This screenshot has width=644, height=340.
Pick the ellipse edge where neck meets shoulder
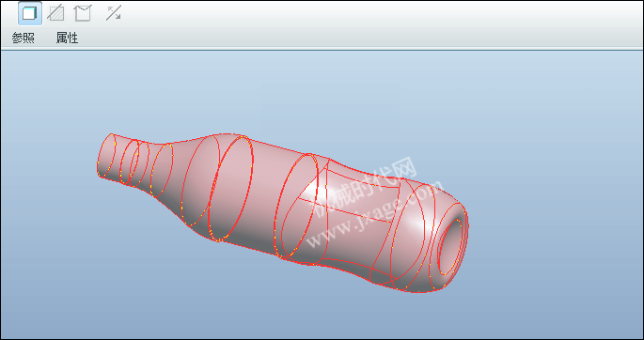(162, 168)
